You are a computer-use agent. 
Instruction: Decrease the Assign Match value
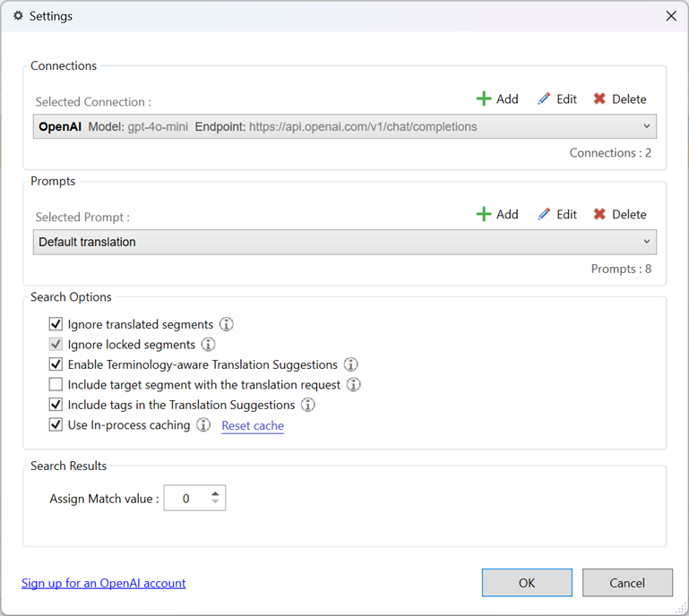pyautogui.click(x=215, y=501)
